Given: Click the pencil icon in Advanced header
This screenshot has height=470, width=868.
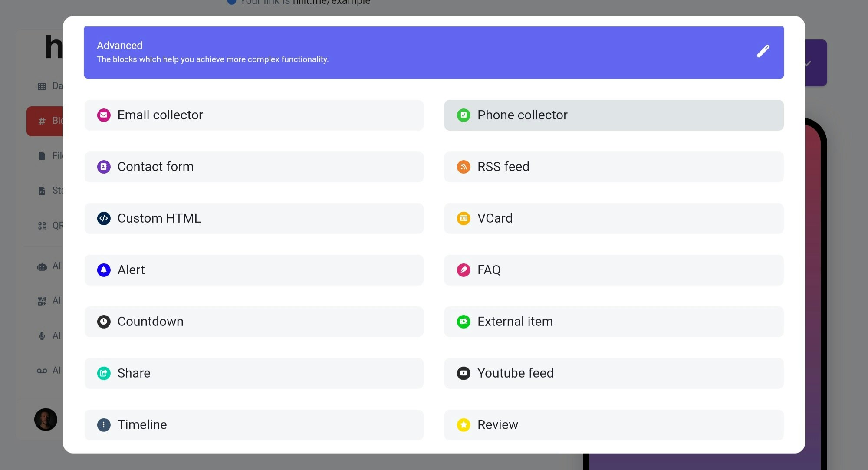Looking at the screenshot, I should (763, 51).
